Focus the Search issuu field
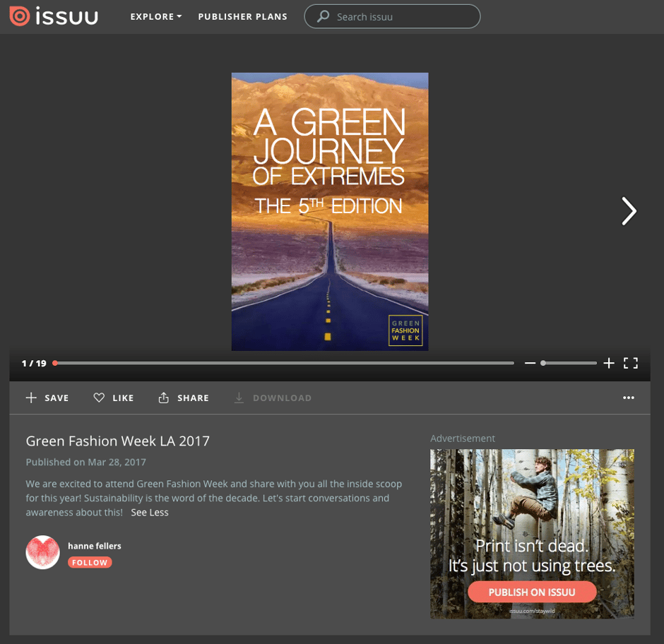The image size is (664, 644). tap(392, 16)
